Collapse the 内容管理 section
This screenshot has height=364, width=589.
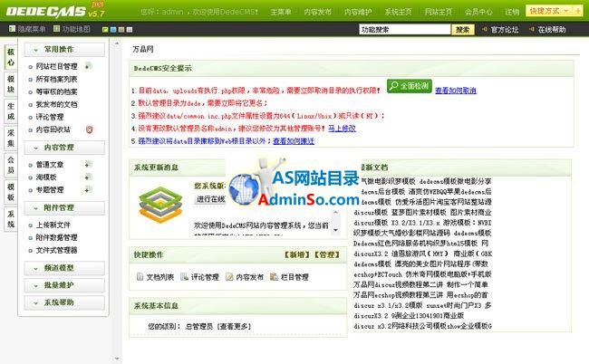pyautogui.click(x=64, y=148)
